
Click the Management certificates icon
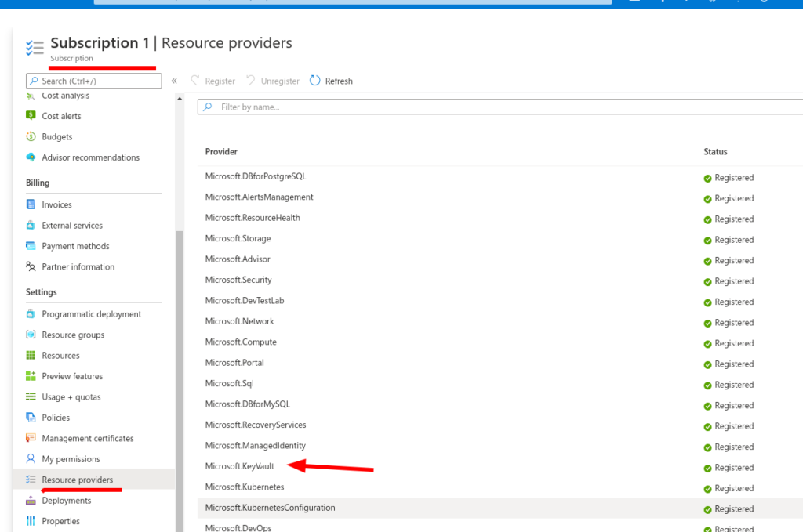pos(31,439)
